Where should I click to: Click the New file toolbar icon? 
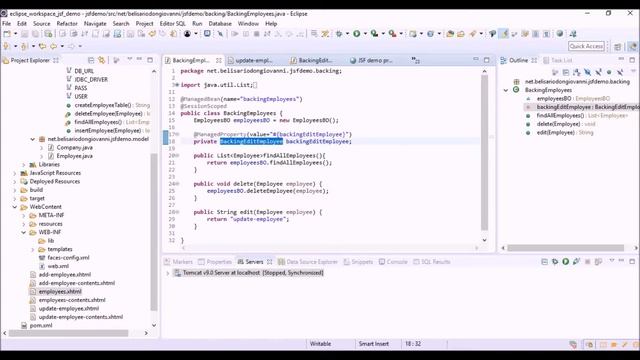(7, 34)
